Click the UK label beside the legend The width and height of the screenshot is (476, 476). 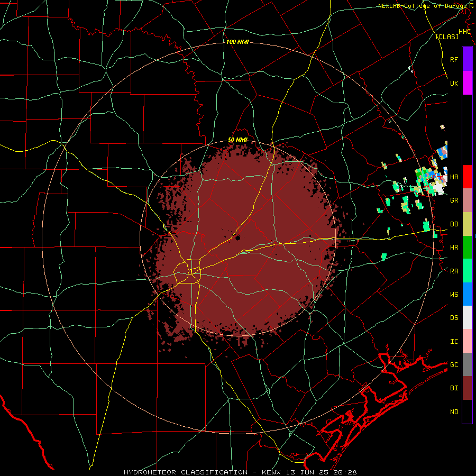pos(454,83)
